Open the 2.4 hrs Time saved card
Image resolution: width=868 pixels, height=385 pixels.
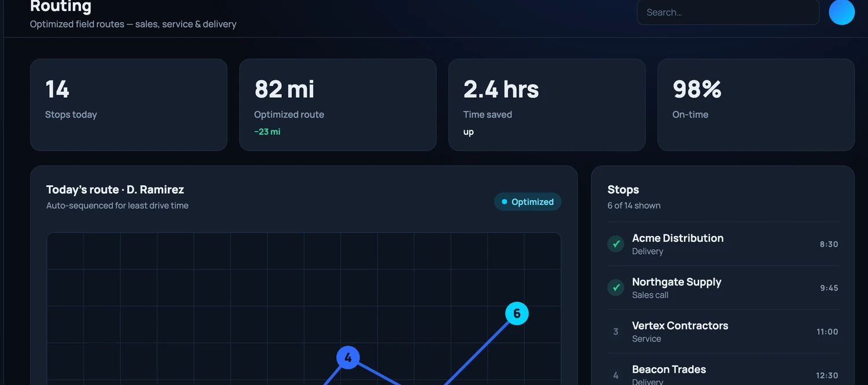pyautogui.click(x=547, y=105)
